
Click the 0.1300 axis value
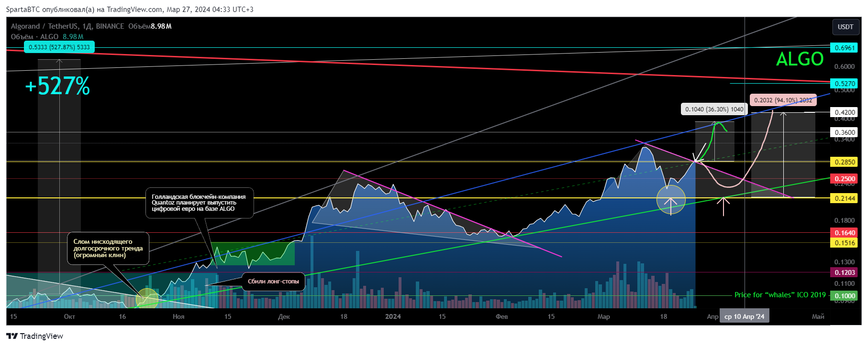(844, 262)
